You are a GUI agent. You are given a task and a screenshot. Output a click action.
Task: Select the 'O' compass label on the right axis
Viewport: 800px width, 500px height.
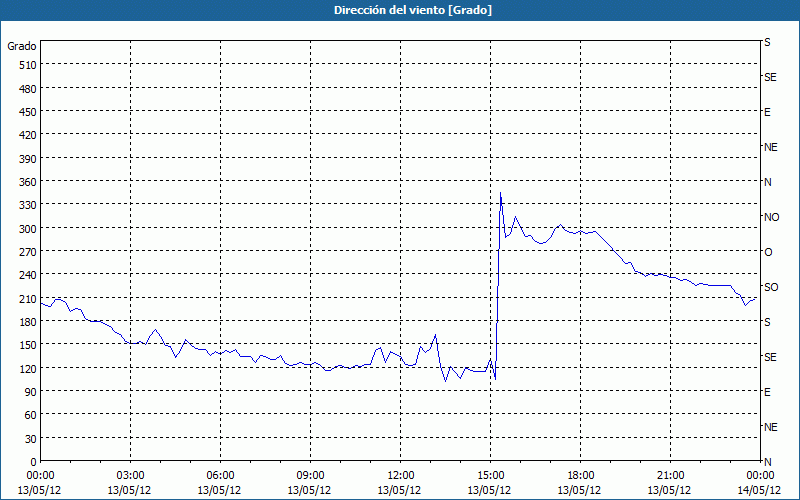[768, 253]
